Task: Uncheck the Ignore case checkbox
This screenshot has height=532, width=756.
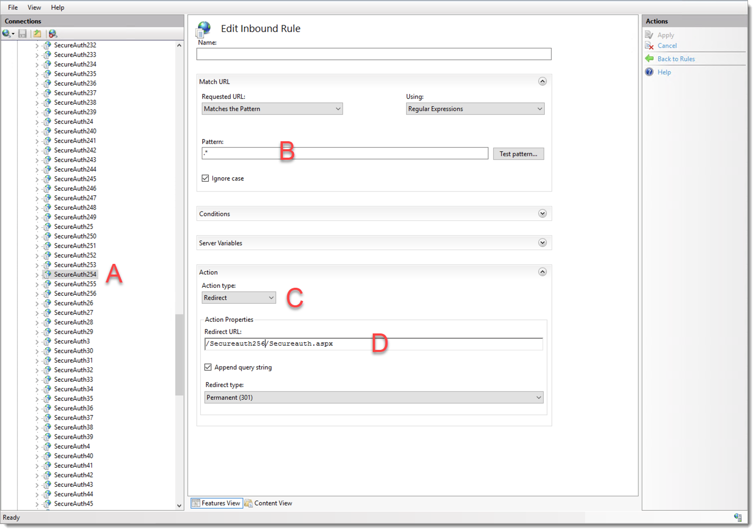Action: pos(205,178)
